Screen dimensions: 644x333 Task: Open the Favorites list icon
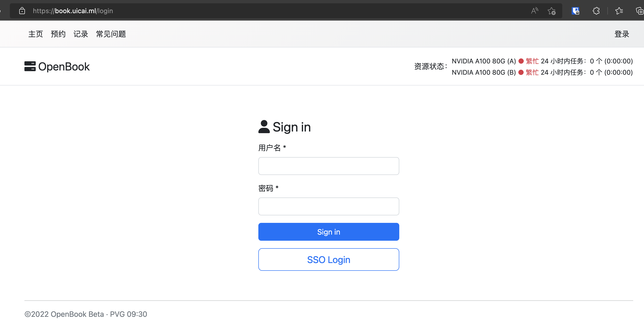[x=619, y=11]
